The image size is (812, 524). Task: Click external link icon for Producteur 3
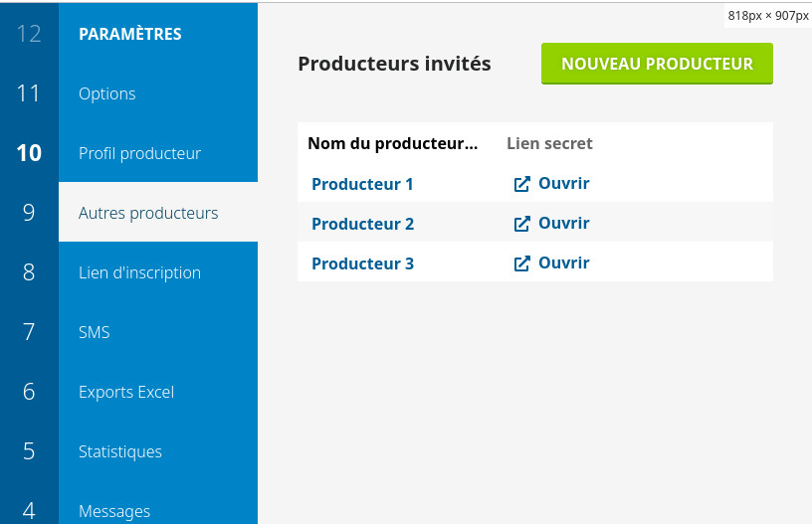coord(521,263)
